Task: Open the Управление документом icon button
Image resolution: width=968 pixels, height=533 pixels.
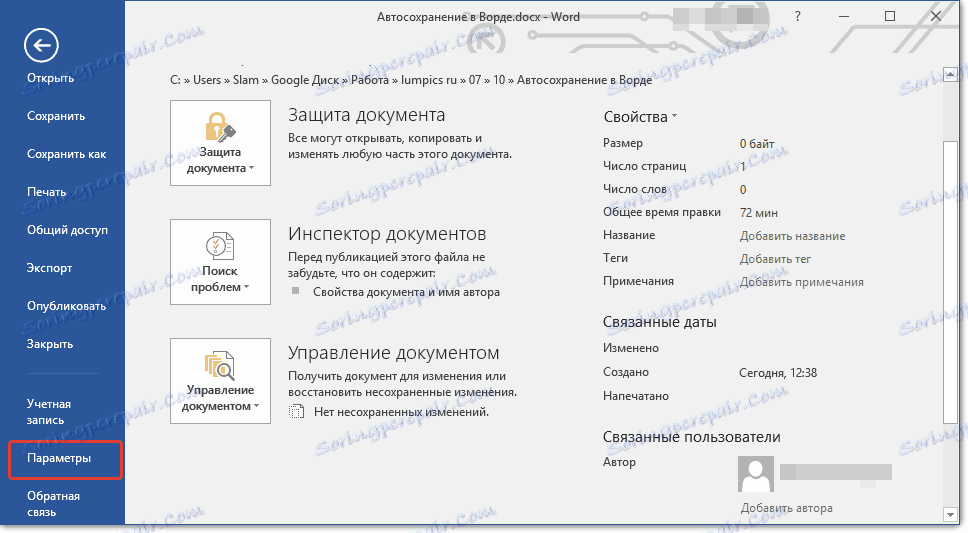Action: 220,380
